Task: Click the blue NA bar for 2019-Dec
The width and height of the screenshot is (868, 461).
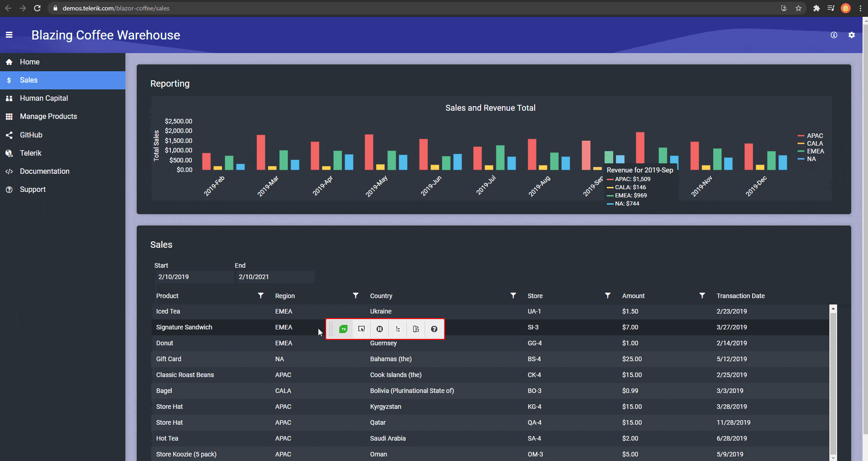Action: click(x=783, y=162)
